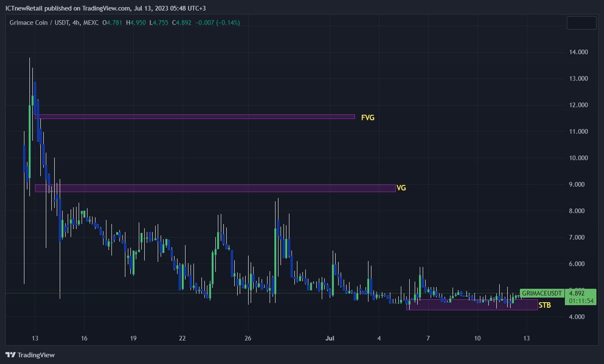This screenshot has height=364, width=604.
Task: Click the date label 4 on the time axis
Action: point(379,338)
